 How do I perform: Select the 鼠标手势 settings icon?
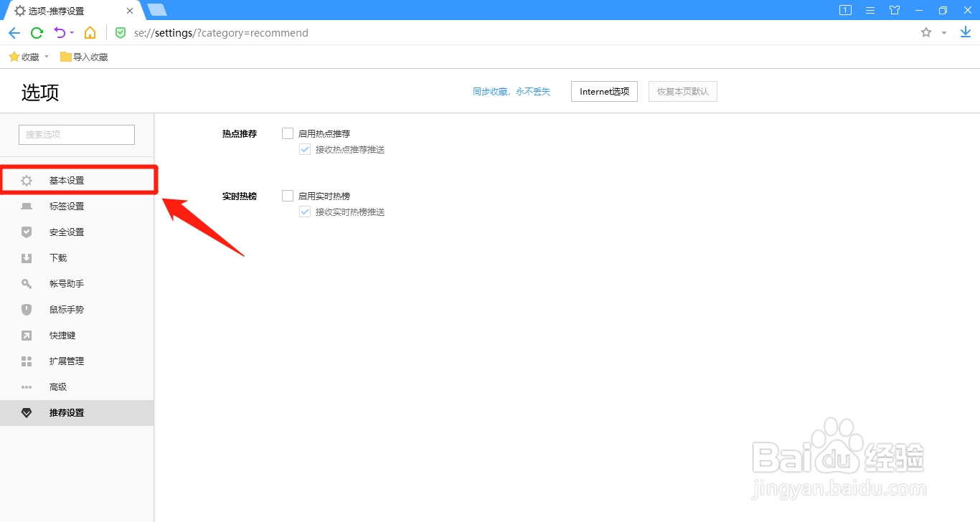[26, 309]
